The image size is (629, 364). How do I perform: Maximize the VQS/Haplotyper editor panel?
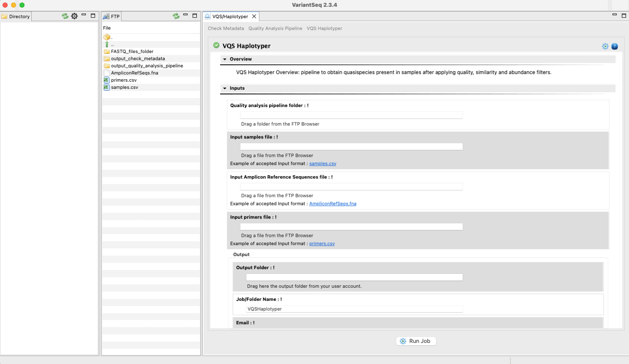click(624, 16)
